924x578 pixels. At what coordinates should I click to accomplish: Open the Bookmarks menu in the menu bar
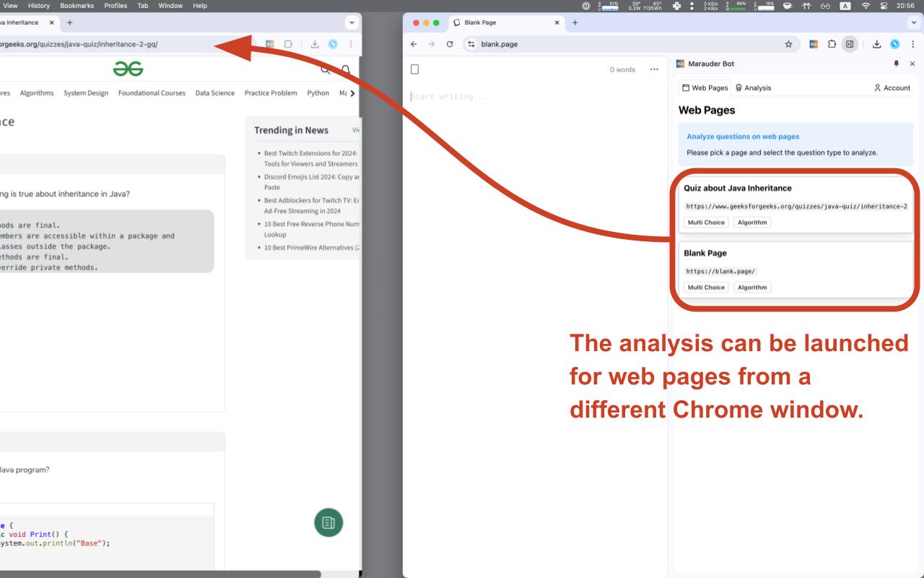point(77,6)
